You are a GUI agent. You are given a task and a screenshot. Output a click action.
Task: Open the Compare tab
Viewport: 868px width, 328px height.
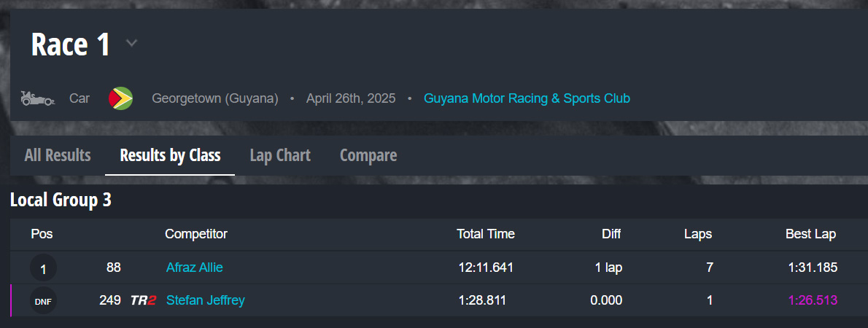[x=368, y=155]
